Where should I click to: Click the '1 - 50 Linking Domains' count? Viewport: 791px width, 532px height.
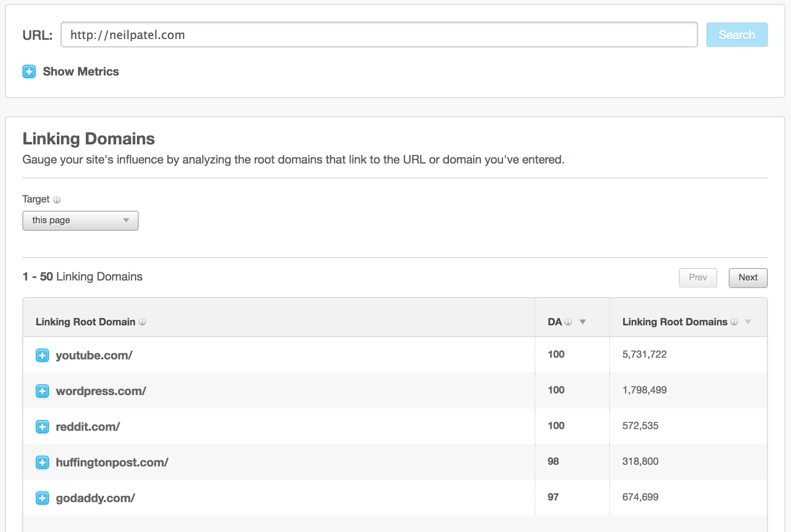coord(83,277)
